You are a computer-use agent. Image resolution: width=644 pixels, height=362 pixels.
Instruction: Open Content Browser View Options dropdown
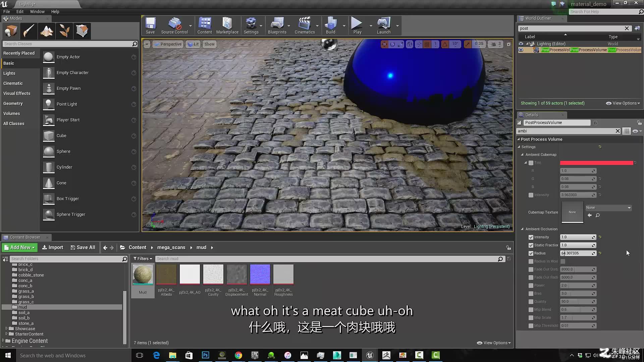[494, 343]
